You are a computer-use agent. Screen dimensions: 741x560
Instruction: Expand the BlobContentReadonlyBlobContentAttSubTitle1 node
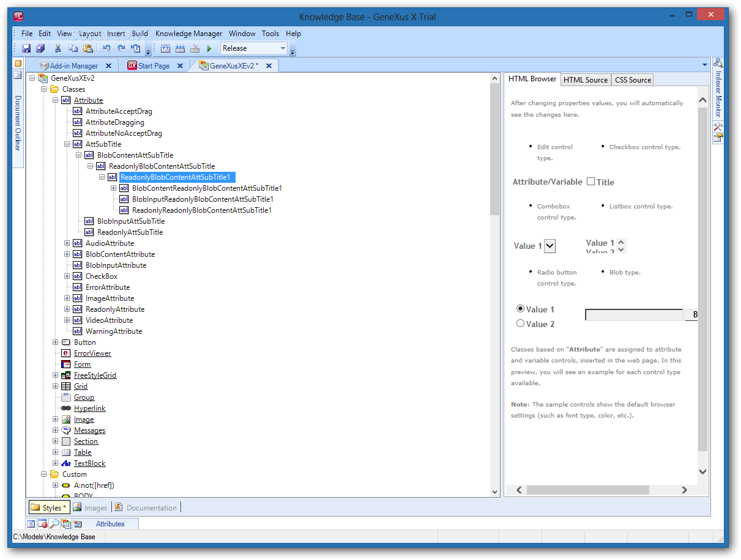pos(114,188)
